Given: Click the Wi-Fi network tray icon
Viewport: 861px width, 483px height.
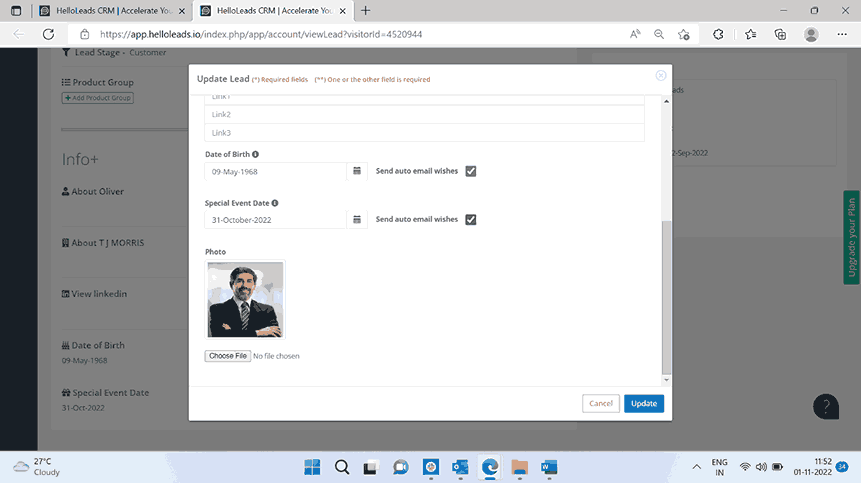Looking at the screenshot, I should pyautogui.click(x=745, y=467).
